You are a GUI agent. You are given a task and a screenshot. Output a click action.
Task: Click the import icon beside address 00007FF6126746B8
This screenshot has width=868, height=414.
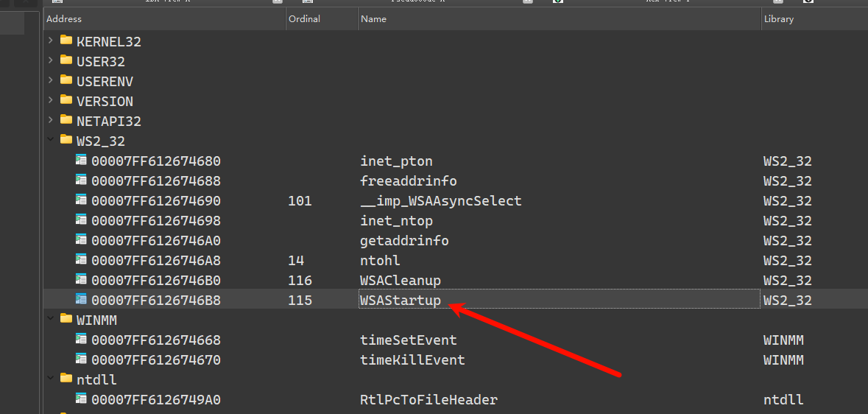point(82,300)
